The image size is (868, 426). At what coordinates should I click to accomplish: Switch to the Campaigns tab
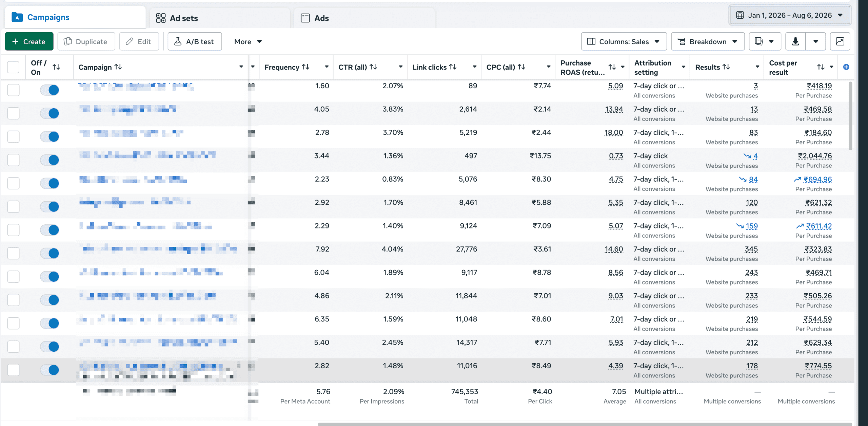point(75,17)
